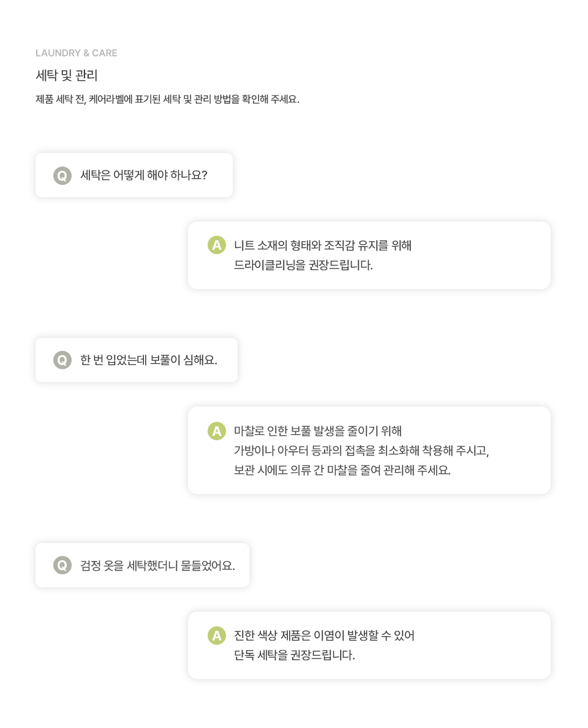Click the green A icon on the dry-cleaning answer

tap(216, 245)
